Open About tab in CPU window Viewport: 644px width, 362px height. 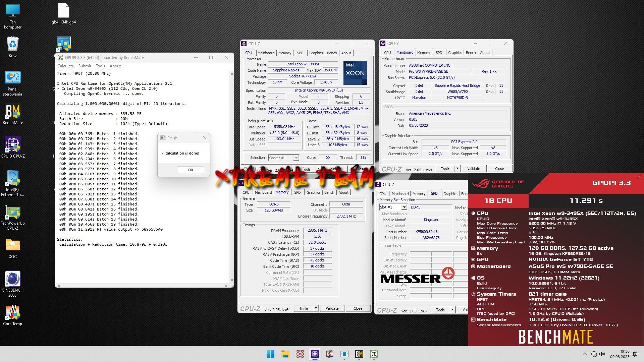click(x=346, y=53)
